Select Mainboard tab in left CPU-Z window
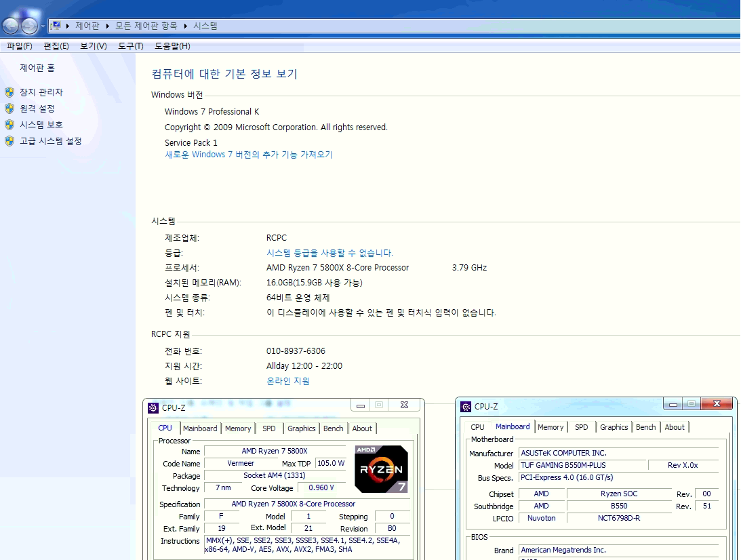741x560 pixels. point(200,428)
